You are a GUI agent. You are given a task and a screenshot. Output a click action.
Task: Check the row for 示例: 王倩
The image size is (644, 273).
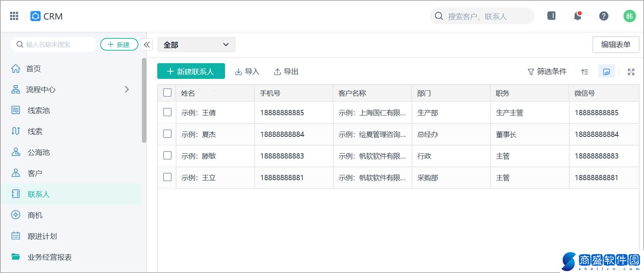[x=167, y=112]
